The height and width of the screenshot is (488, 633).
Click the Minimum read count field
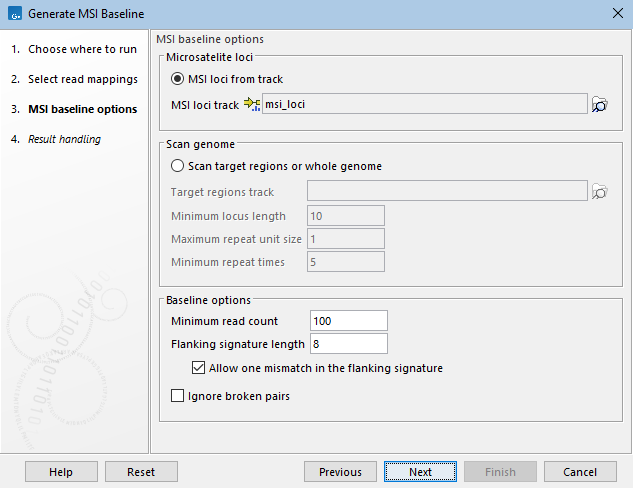pos(349,320)
